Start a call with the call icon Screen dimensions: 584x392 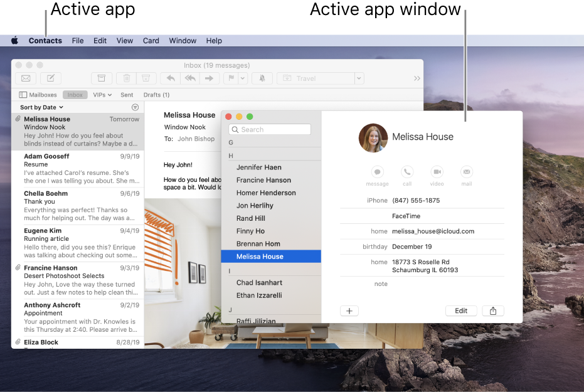tap(407, 172)
